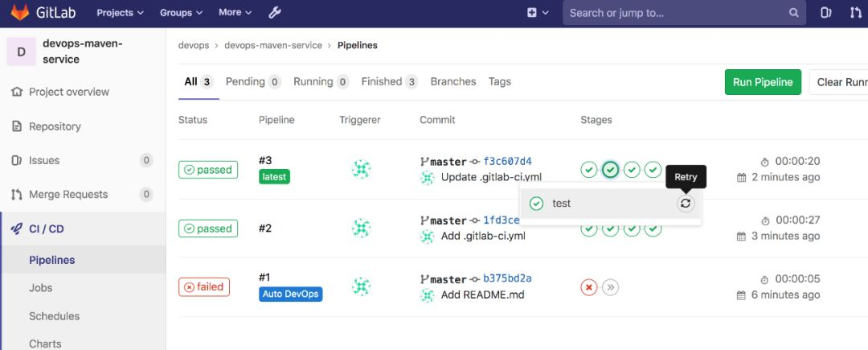868x350 pixels.
Task: Click the Clear Runner caches button
Action: pos(838,82)
